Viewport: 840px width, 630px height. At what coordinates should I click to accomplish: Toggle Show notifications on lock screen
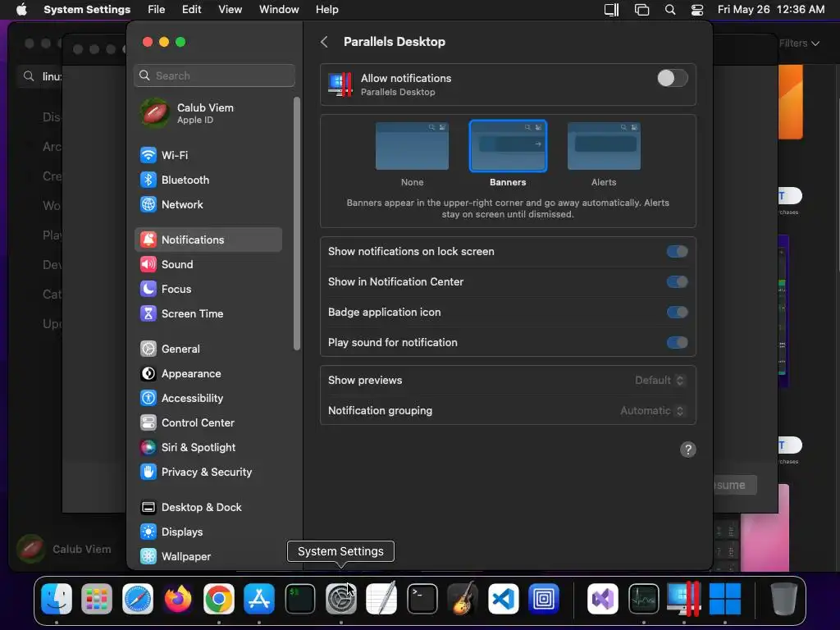point(677,252)
